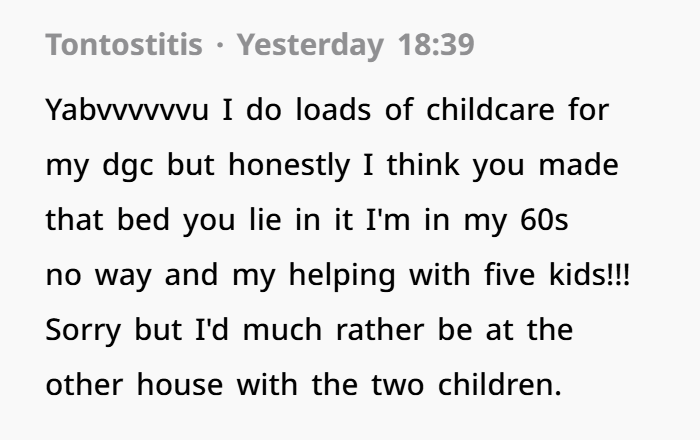The image size is (700, 440).
Task: Click the dot separator after the username
Action: [219, 45]
